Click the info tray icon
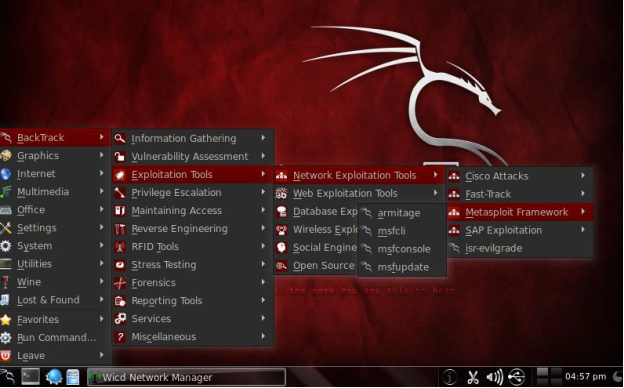The height and width of the screenshot is (388, 624). 450,376
